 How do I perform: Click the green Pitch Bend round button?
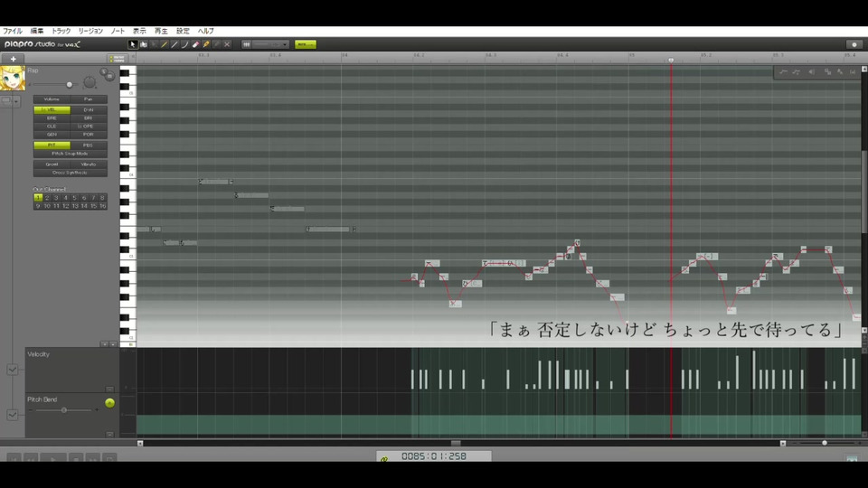[x=109, y=403]
